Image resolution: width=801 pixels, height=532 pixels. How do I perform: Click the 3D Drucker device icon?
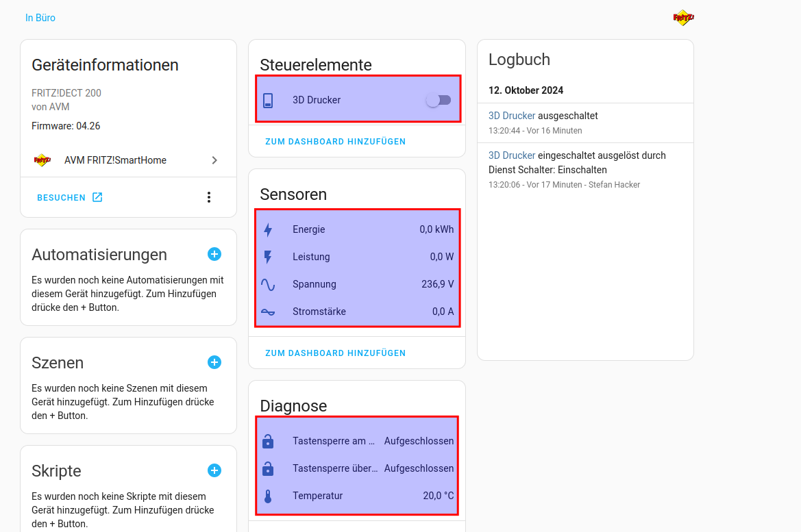(x=268, y=101)
